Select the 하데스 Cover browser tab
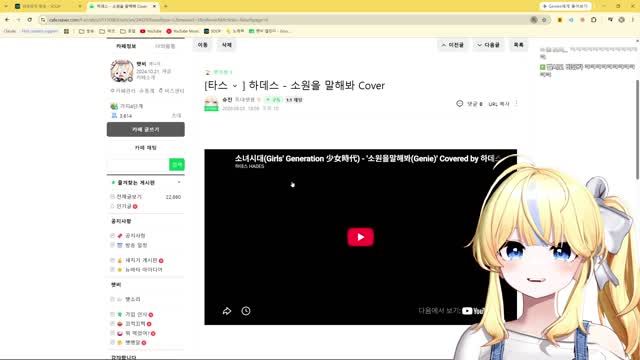 pyautogui.click(x=122, y=6)
